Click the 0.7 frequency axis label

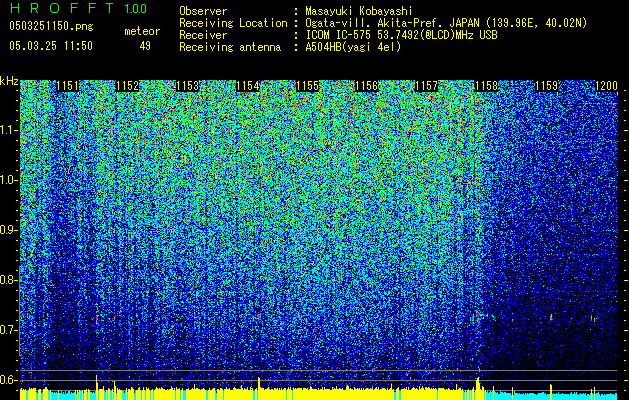[9, 330]
